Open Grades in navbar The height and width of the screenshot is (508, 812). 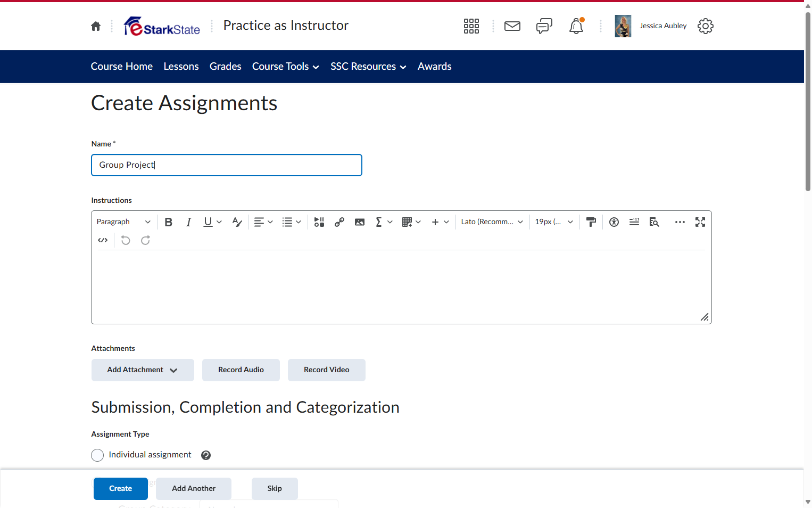(x=225, y=67)
